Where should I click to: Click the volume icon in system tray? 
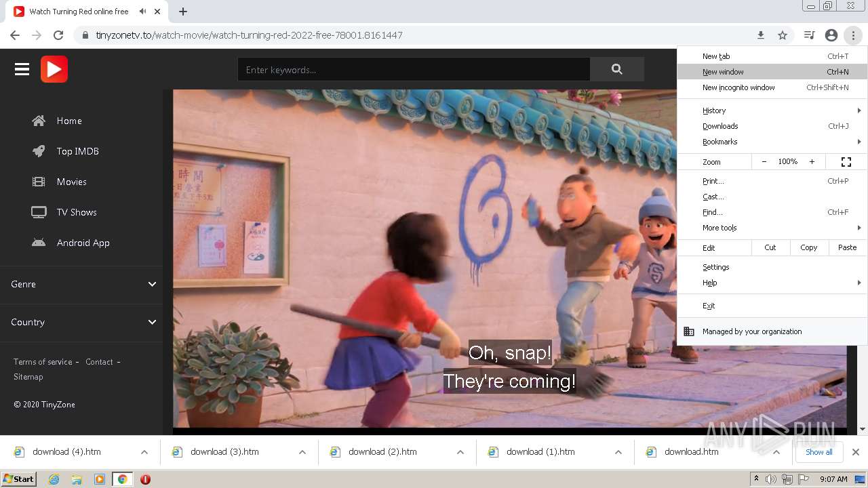tap(771, 479)
